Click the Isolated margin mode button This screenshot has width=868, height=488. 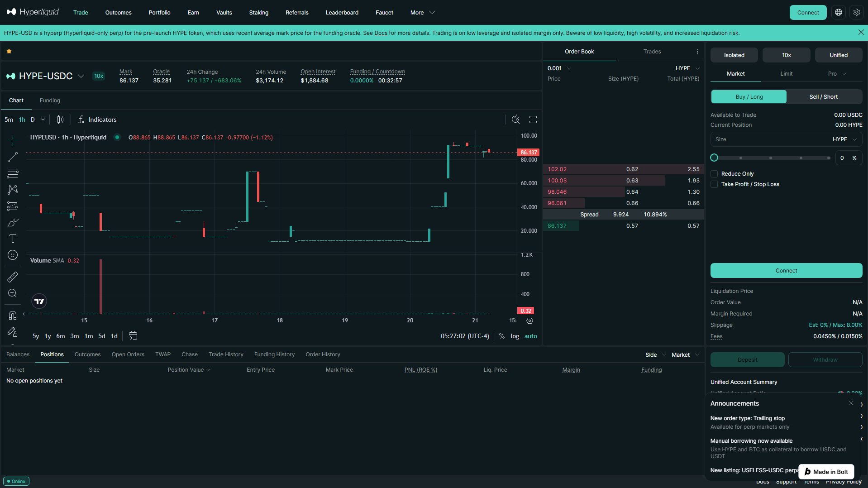[734, 55]
